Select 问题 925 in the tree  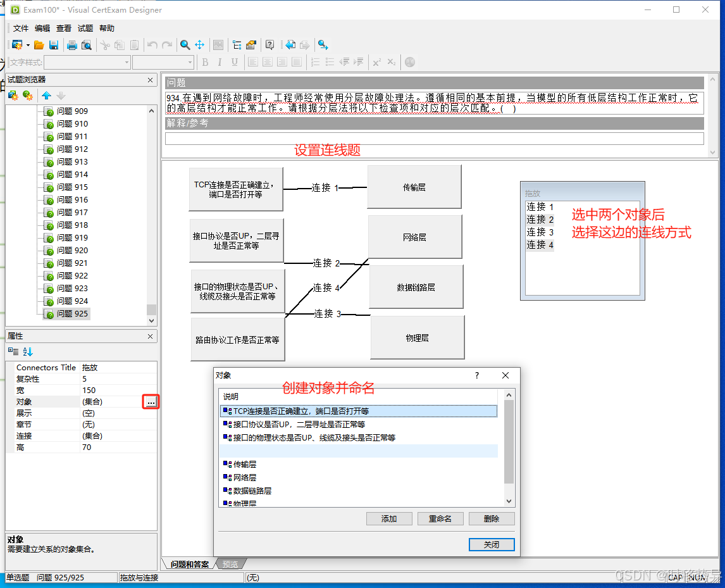(x=72, y=314)
